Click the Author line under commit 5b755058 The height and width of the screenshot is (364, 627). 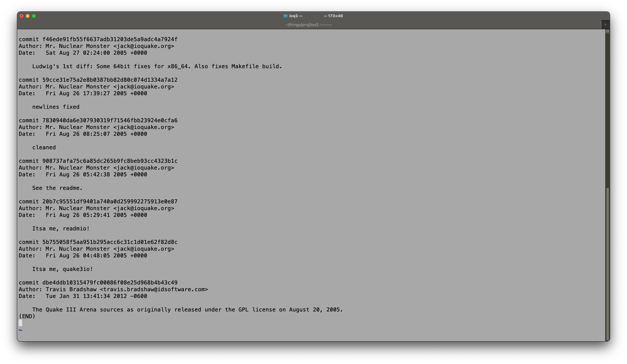[x=97, y=249]
